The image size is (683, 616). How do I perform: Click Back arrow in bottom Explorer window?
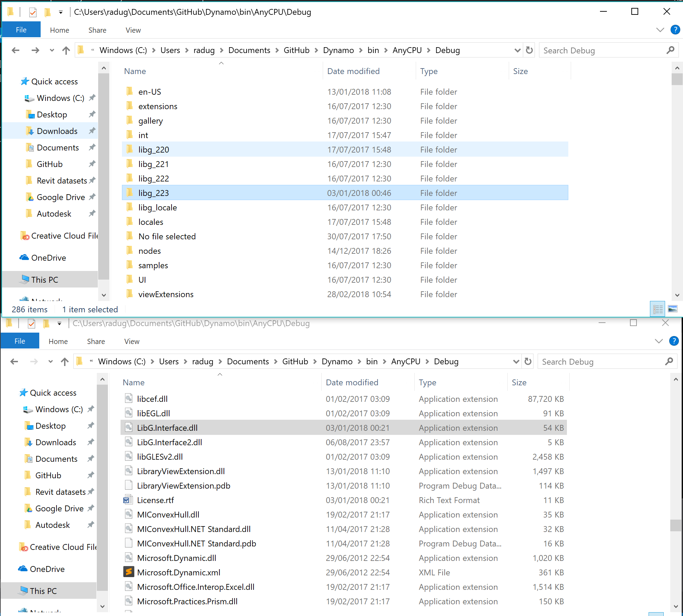tap(14, 362)
